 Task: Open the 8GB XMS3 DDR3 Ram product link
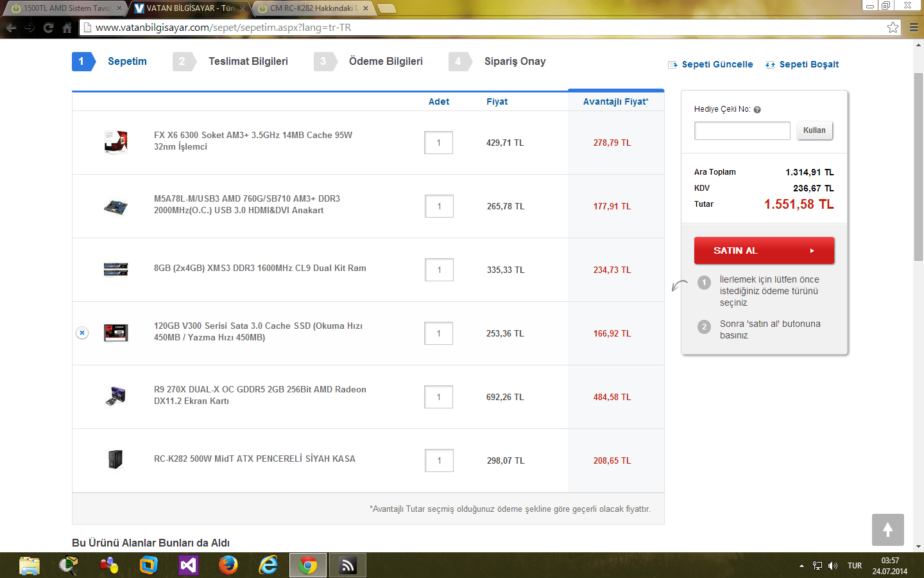(260, 268)
